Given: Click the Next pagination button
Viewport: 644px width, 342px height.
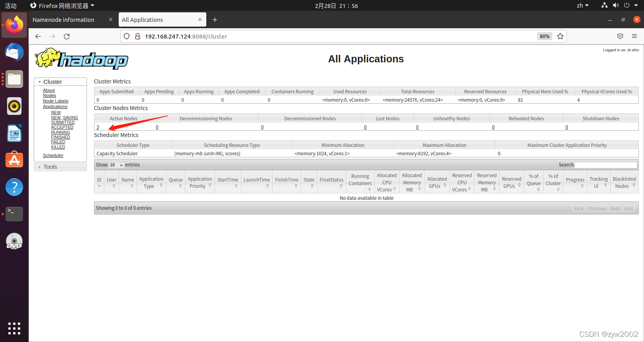Looking at the screenshot, I should point(615,208).
